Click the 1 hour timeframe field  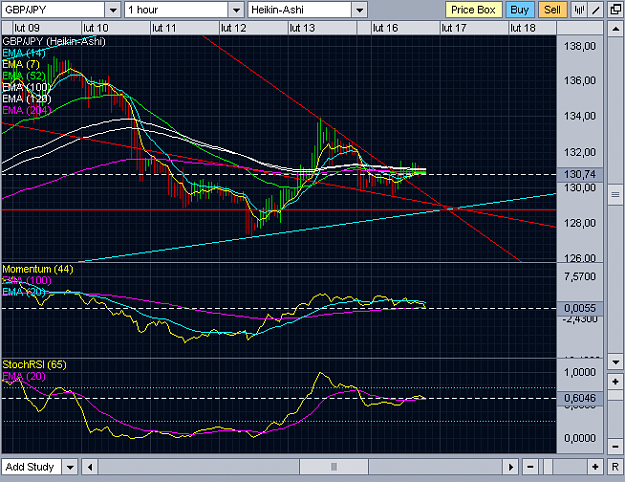[176, 10]
